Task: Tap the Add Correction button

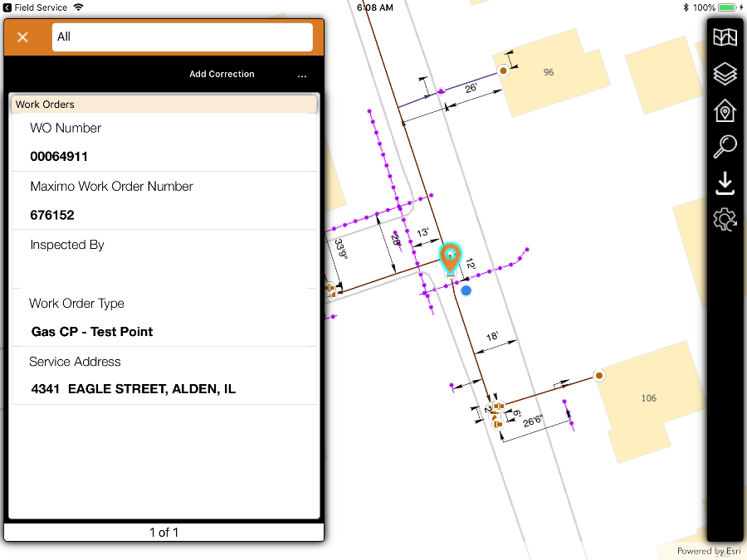Action: tap(222, 74)
